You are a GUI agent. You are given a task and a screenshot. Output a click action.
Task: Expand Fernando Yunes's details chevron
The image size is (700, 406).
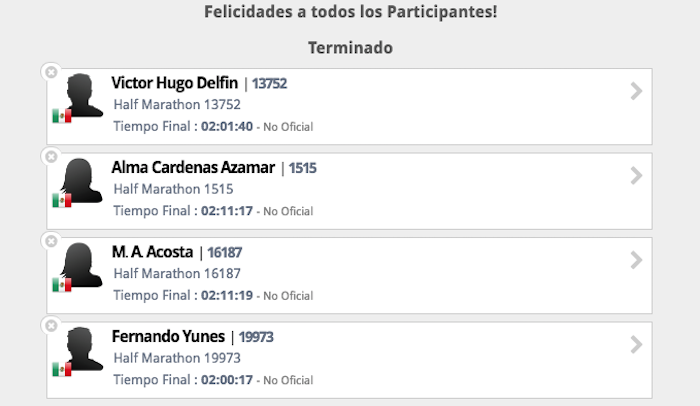point(636,345)
